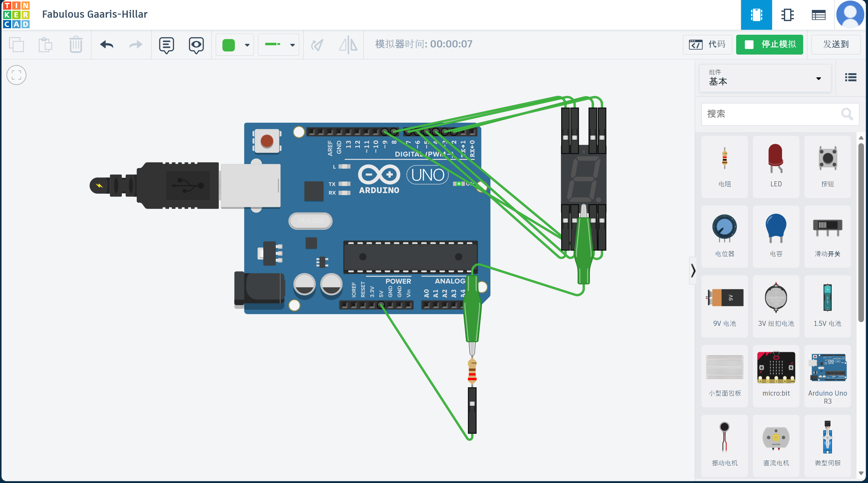Click the green wire color swatch
This screenshot has height=483, width=868.
[x=228, y=45]
